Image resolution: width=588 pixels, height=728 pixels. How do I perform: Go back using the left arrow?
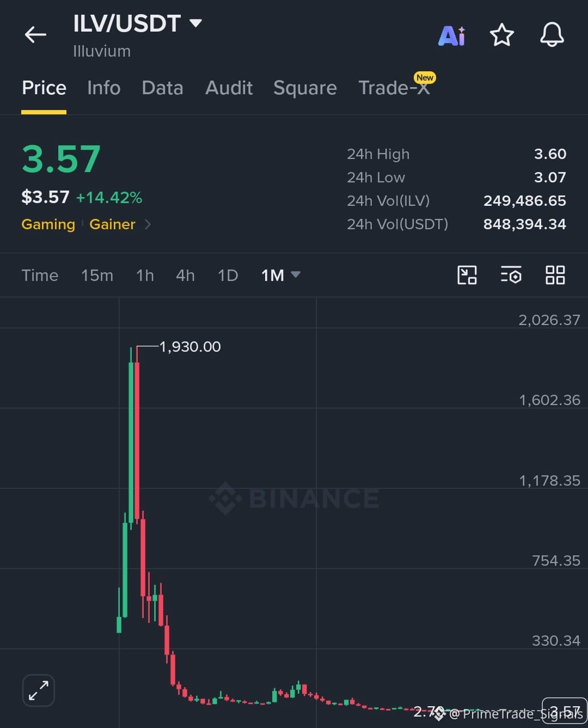click(x=35, y=35)
